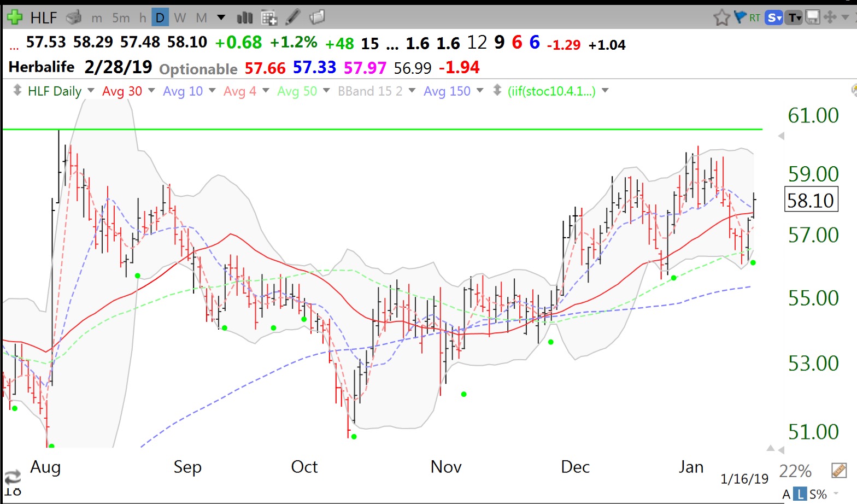The height and width of the screenshot is (504, 857).
Task: Click the add-column grid-plus icon
Action: pyautogui.click(x=269, y=18)
